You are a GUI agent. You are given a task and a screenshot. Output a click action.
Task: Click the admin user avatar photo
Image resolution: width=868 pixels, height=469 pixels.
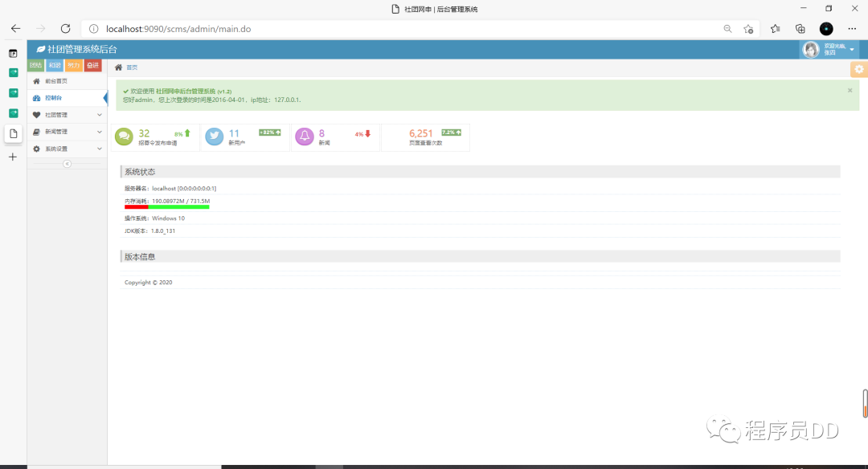811,49
